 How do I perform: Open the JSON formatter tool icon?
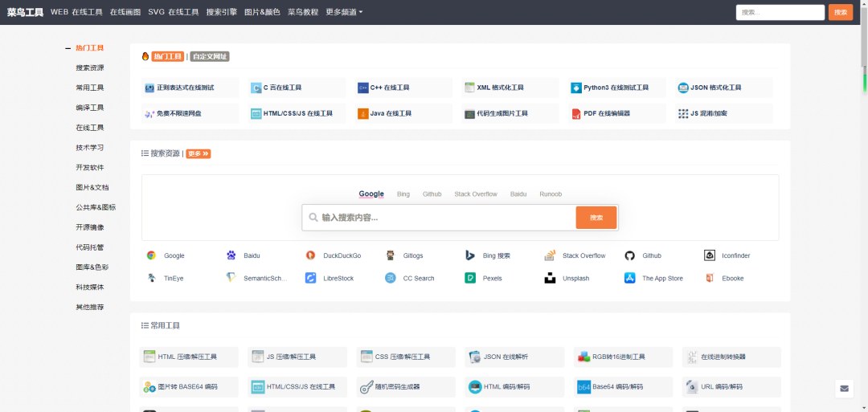click(x=683, y=88)
